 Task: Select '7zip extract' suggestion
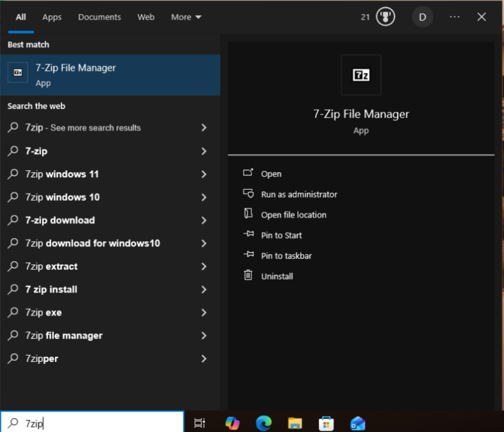(x=110, y=267)
